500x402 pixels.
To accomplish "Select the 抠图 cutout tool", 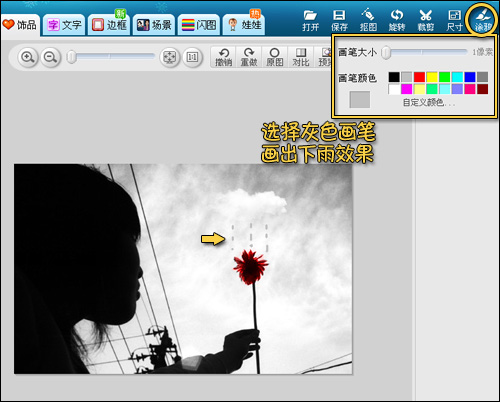I will tap(368, 20).
